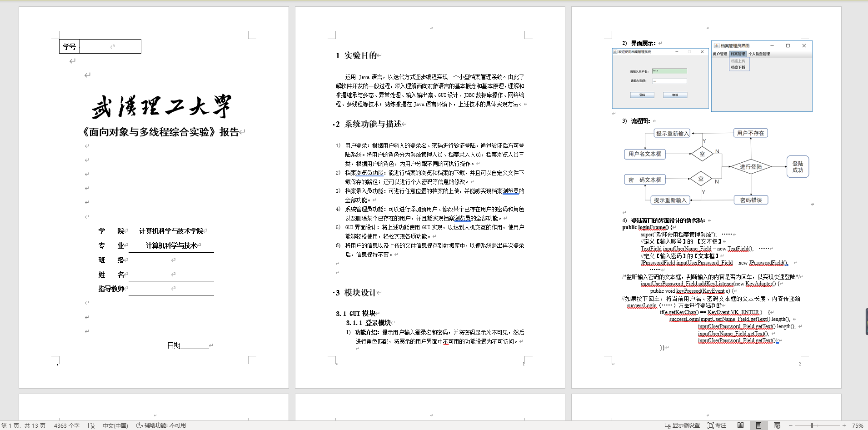This screenshot has width=868, height=430.
Task: Click heading 3 模块设计
Action: pyautogui.click(x=356, y=293)
